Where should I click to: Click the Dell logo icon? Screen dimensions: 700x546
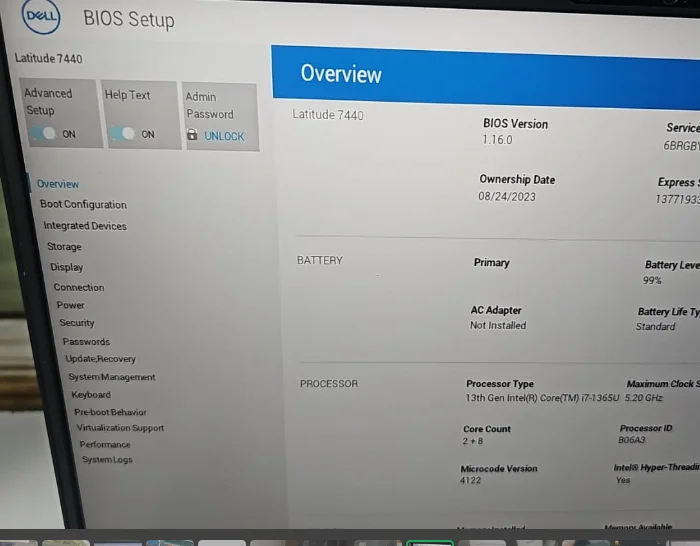(x=41, y=17)
